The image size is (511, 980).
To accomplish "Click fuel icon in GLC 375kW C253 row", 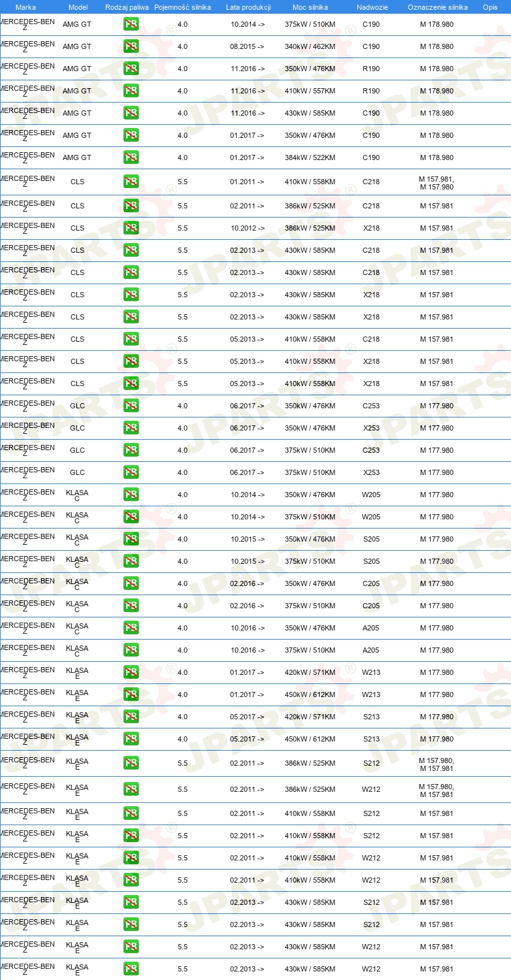I will point(131,450).
